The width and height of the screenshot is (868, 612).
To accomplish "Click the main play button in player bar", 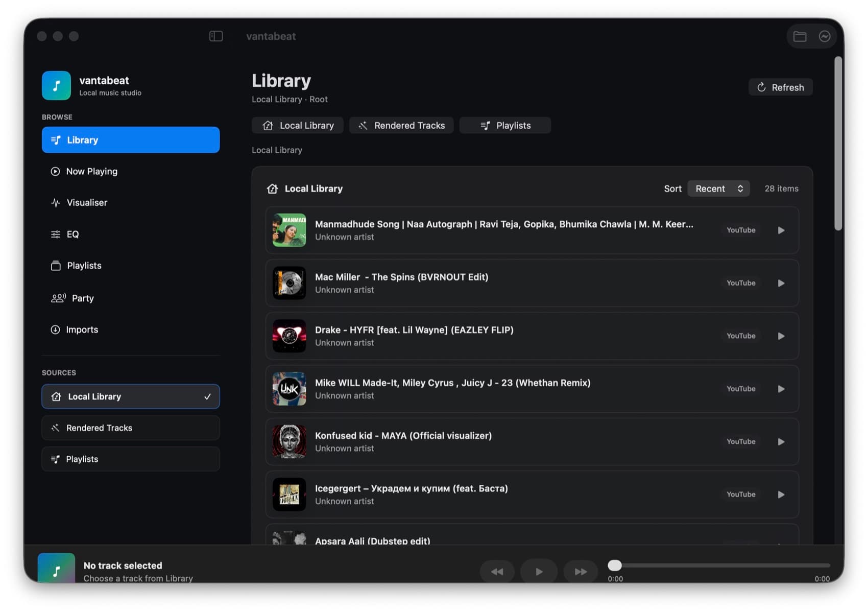I will [539, 572].
